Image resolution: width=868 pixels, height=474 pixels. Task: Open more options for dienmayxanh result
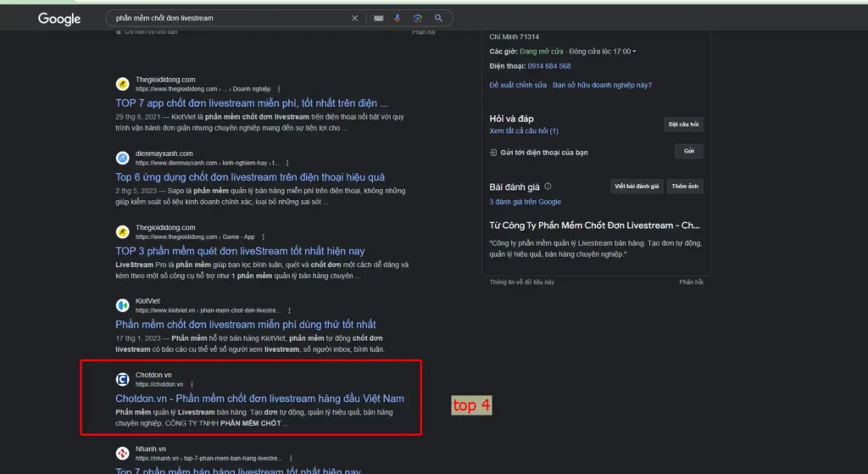[x=287, y=163]
